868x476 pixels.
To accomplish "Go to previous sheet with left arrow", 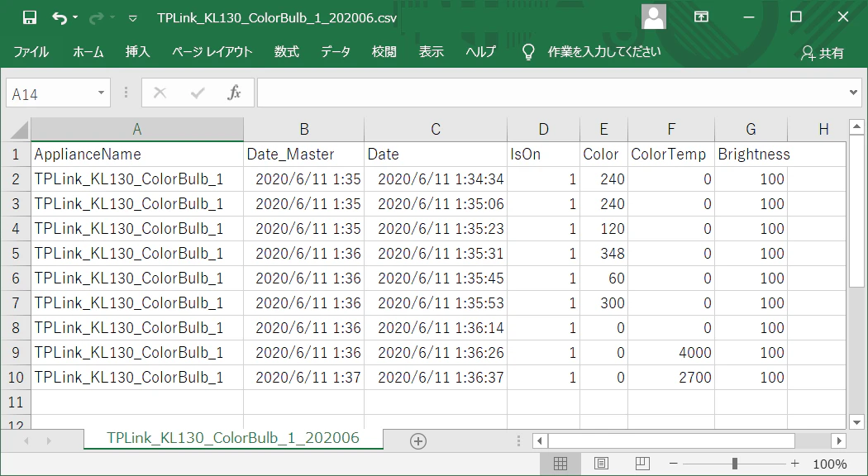I will pos(26,441).
